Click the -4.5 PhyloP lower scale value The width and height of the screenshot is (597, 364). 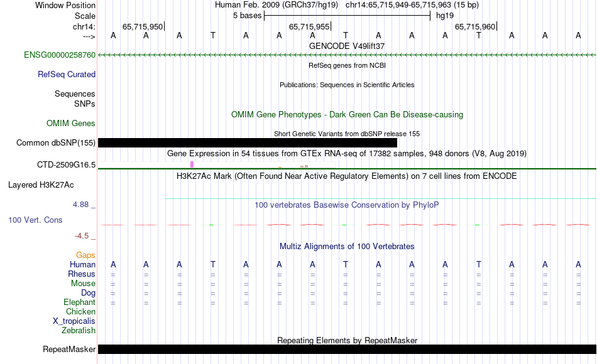coord(82,236)
